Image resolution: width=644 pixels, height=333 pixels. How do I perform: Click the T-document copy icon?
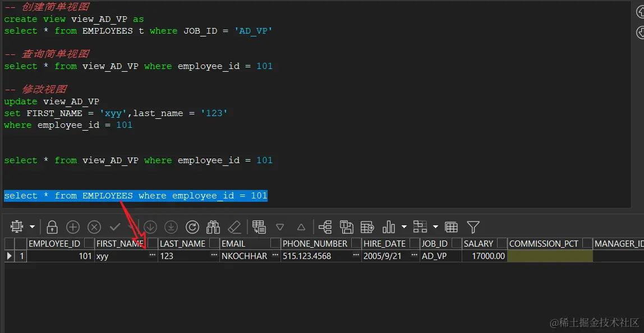pyautogui.click(x=346, y=226)
